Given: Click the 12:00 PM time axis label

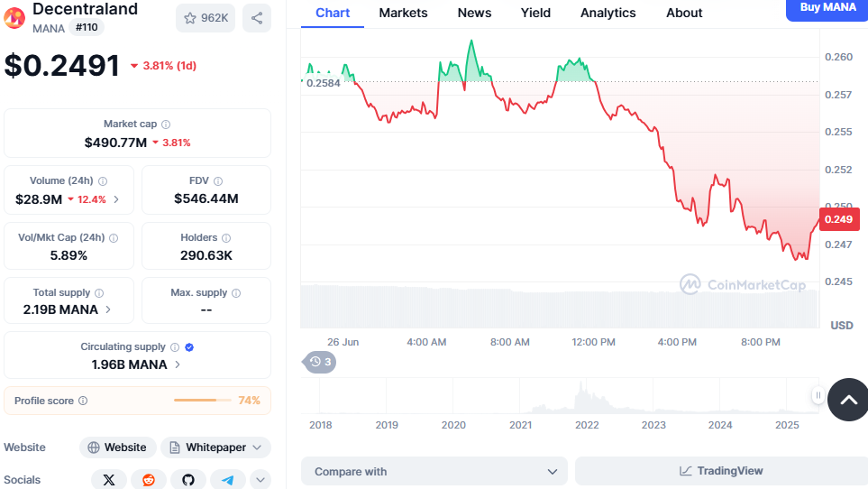Looking at the screenshot, I should [593, 342].
